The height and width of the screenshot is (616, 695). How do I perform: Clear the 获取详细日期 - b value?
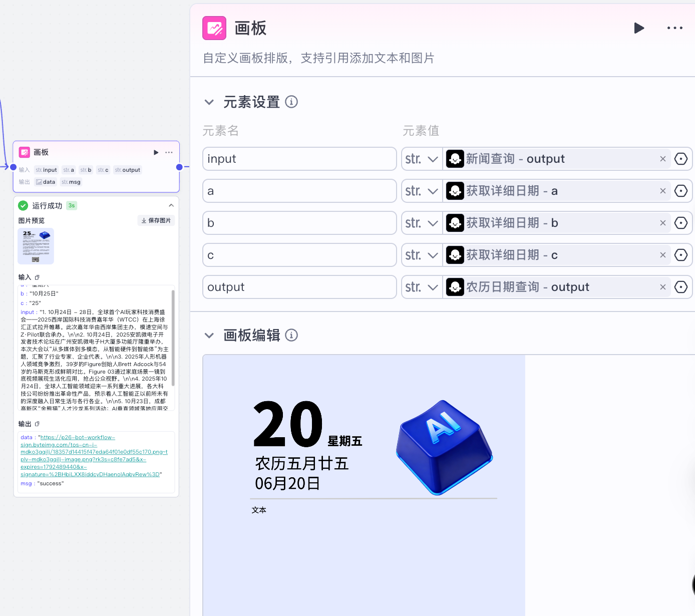coord(662,223)
